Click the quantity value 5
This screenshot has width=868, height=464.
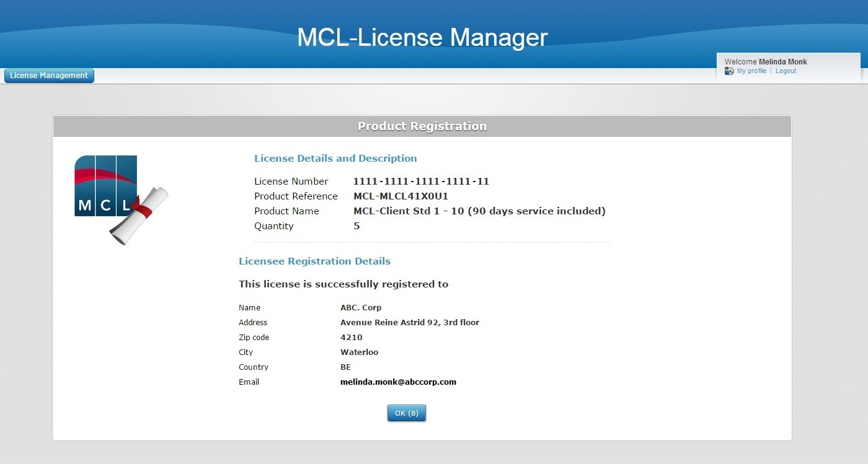356,226
